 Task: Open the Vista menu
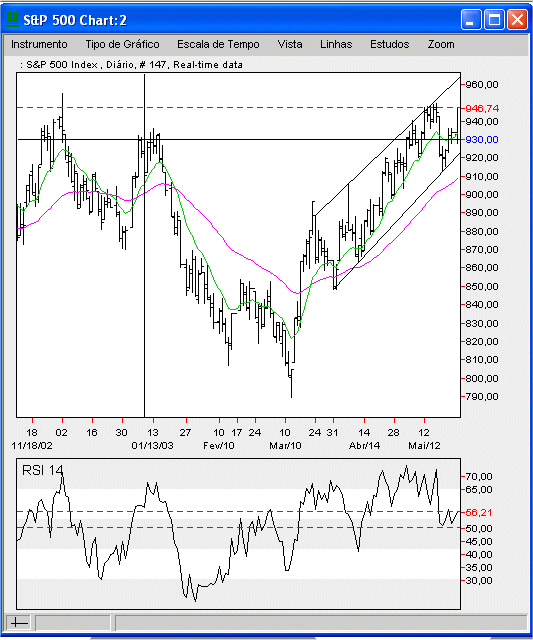[x=290, y=44]
